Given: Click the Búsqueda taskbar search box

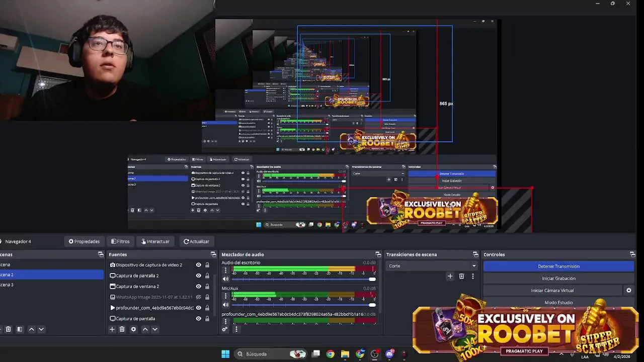Looking at the screenshot, I should (x=272, y=354).
